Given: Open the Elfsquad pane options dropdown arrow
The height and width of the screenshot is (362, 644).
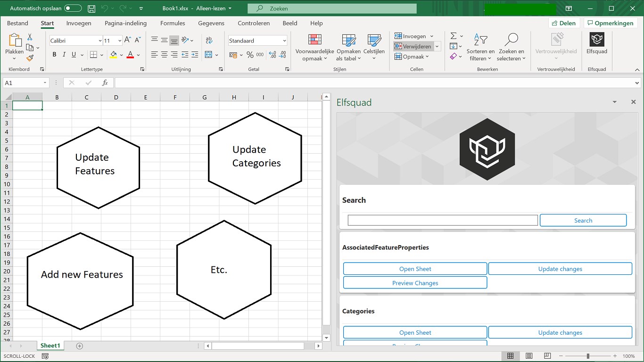Looking at the screenshot, I should [614, 102].
